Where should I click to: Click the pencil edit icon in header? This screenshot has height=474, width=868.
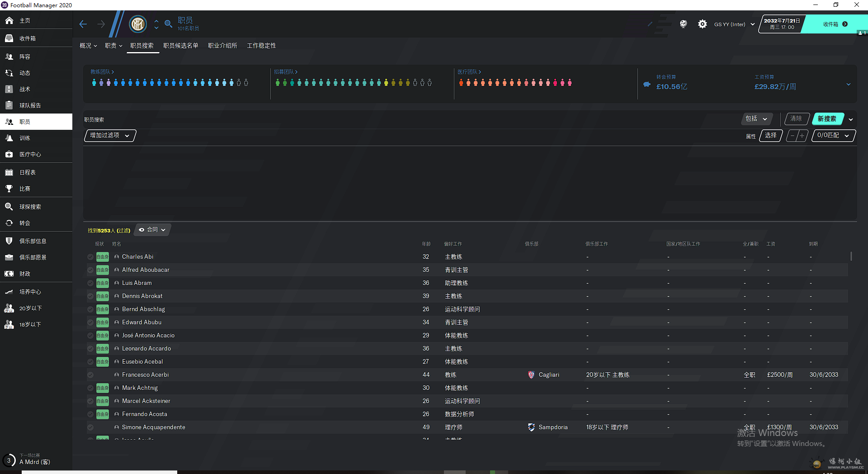point(650,24)
